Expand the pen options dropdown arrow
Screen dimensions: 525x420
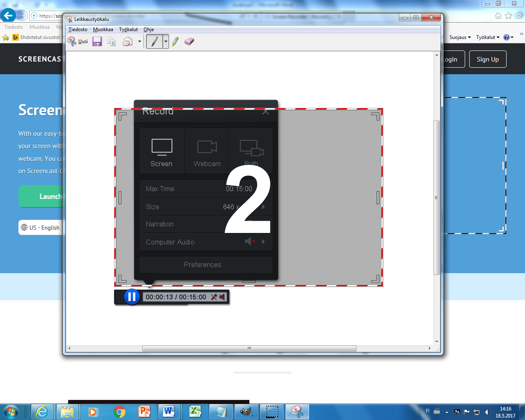click(166, 41)
